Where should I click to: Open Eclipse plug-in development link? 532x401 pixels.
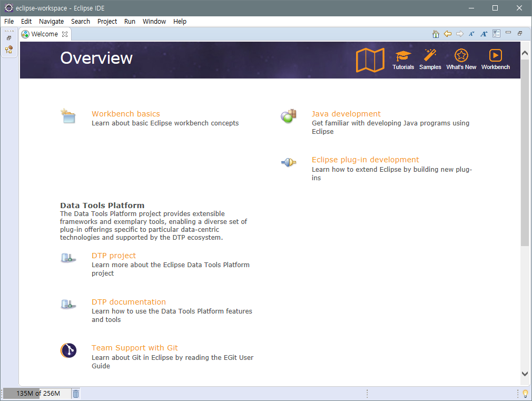[365, 160]
